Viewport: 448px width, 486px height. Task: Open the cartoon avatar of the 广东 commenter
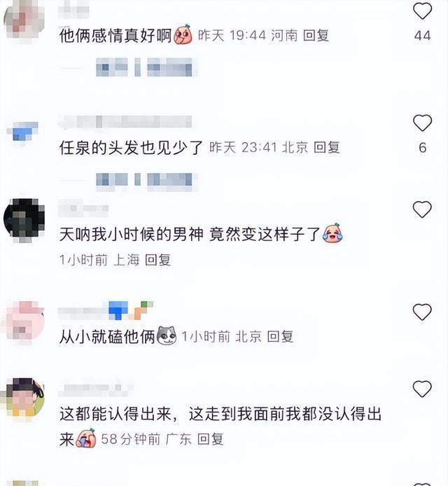click(x=24, y=398)
